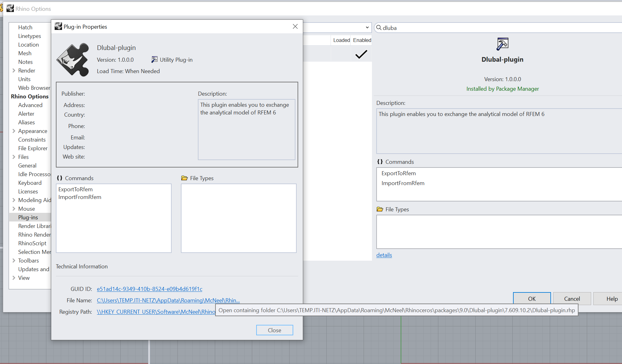Click the Rhino Options window icon
The image size is (622, 364).
(x=10, y=9)
